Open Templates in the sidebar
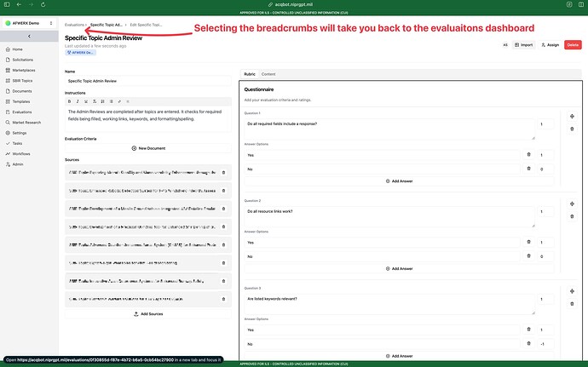The height and width of the screenshot is (367, 588). click(21, 101)
